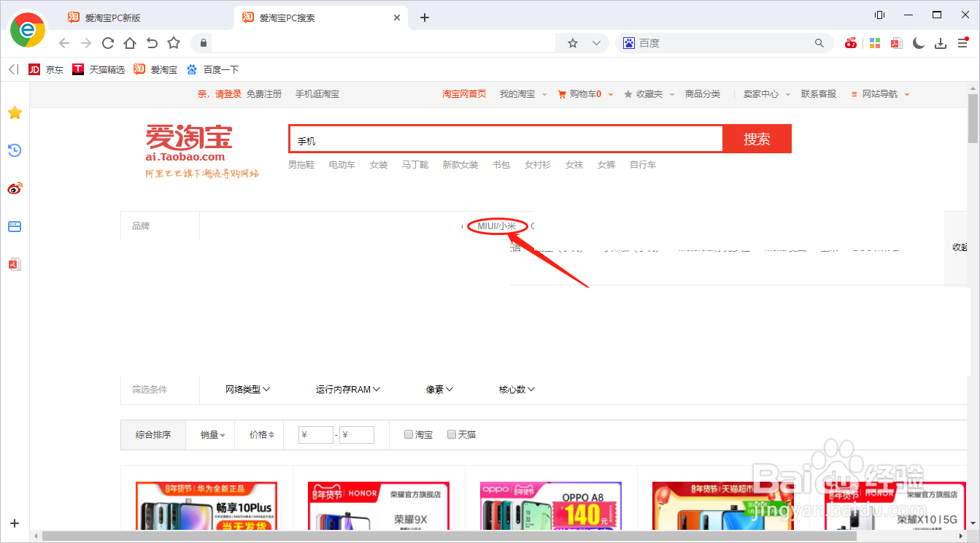This screenshot has width=980, height=543.
Task: Click 联系客服 in top navigation
Action: coord(819,94)
